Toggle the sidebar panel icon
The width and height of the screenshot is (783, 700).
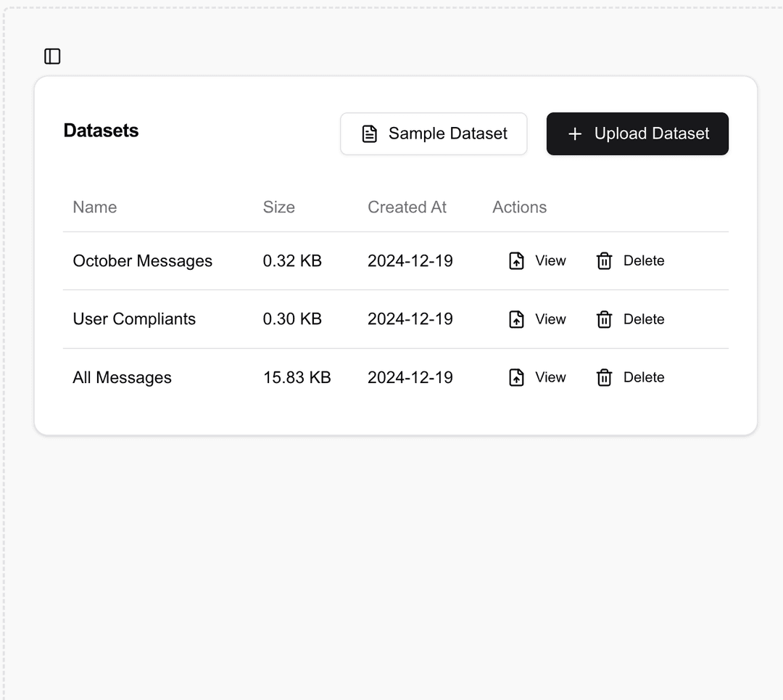click(52, 57)
